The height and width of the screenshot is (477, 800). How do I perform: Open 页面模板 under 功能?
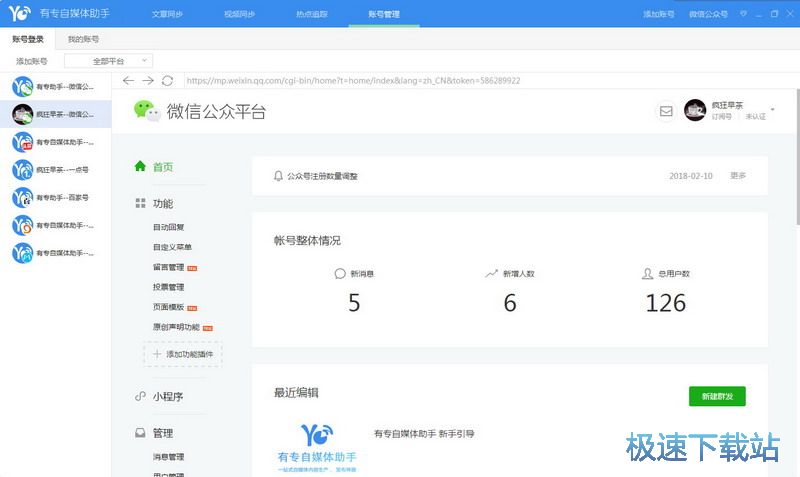[168, 307]
